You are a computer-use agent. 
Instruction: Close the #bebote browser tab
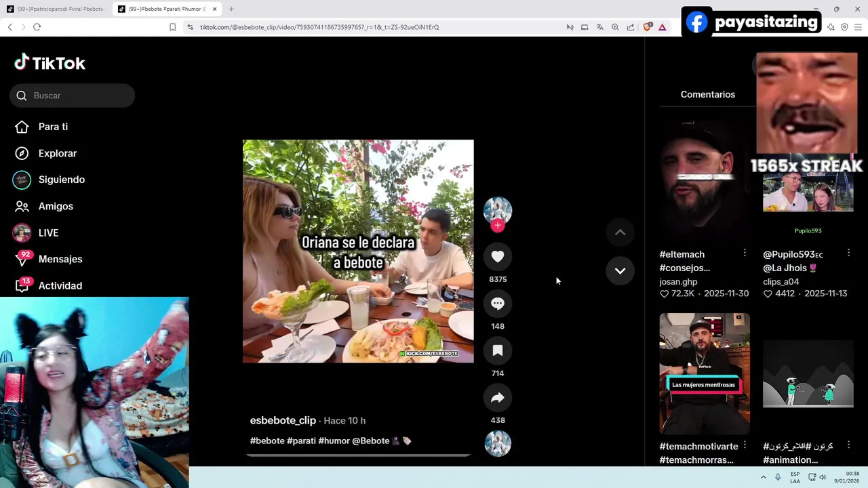pyautogui.click(x=215, y=9)
